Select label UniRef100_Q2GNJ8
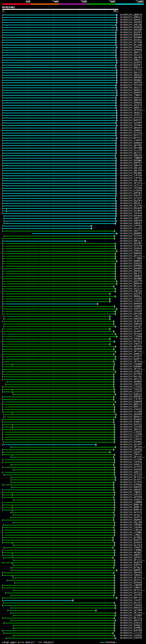Image resolution: width=146 pixels, height=644 pixels. (131, 249)
